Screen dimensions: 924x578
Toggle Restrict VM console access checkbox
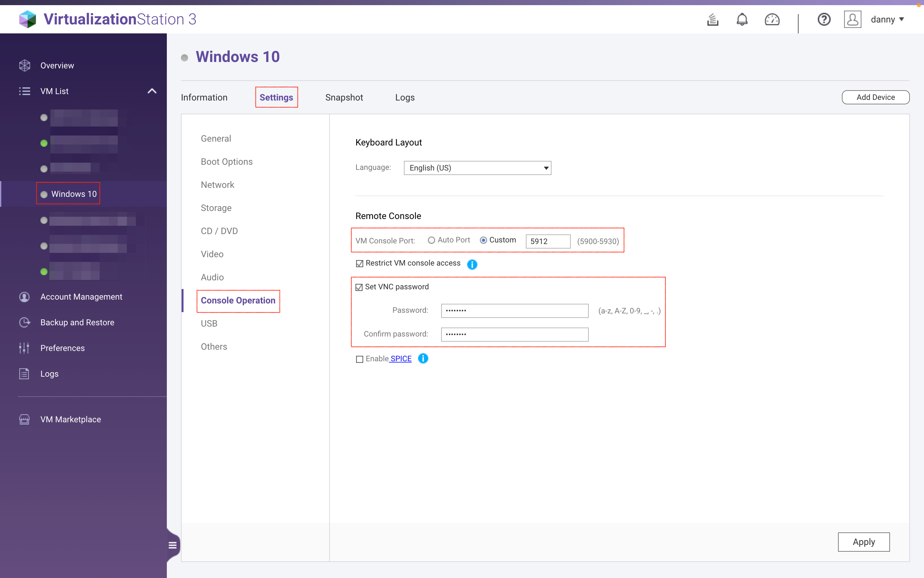point(359,263)
